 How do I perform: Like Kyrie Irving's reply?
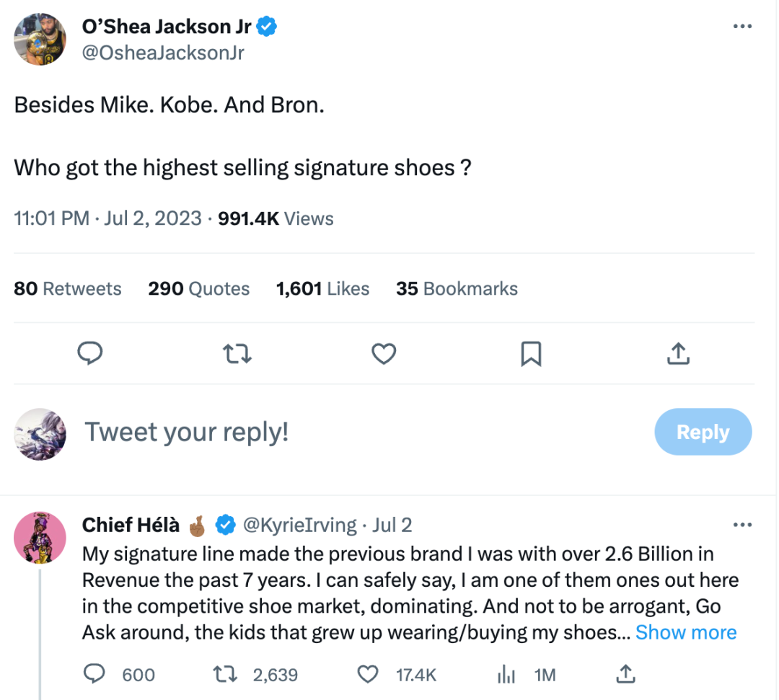coord(369,674)
